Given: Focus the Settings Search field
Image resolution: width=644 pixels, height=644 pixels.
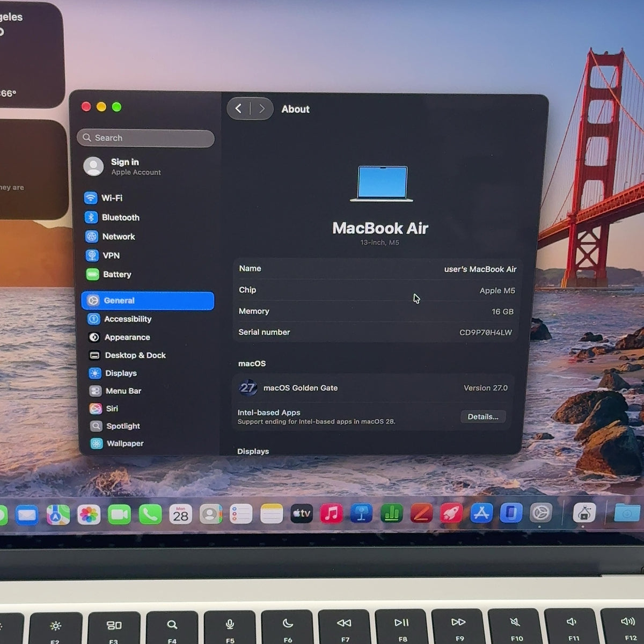Looking at the screenshot, I should click(x=146, y=138).
